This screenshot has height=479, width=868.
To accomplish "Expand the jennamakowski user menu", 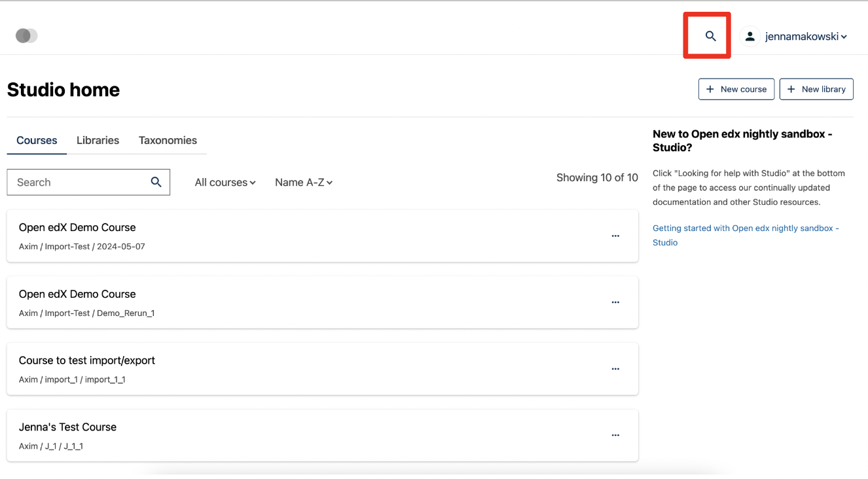I will coord(806,37).
